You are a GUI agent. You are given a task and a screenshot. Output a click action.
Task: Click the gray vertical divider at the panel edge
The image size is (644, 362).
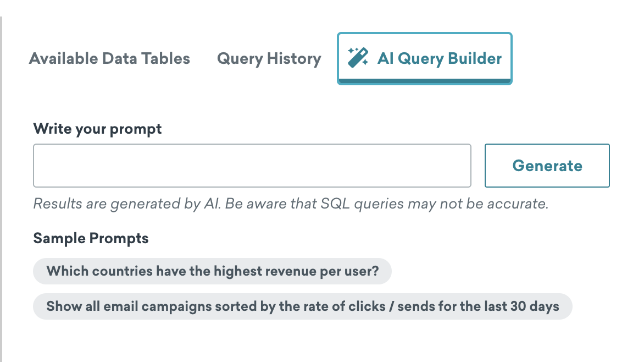click(x=1, y=189)
